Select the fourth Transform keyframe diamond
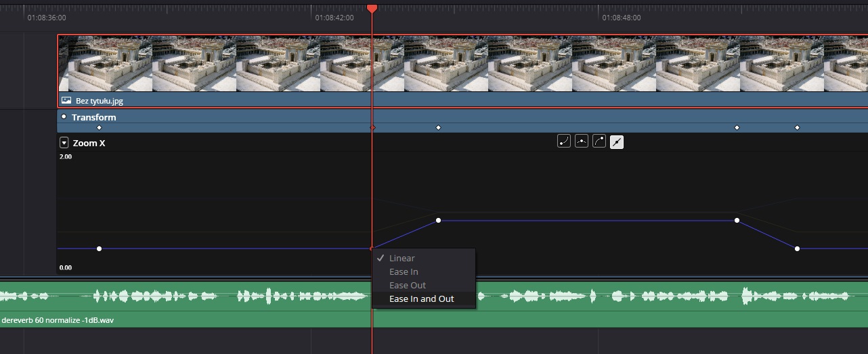Screen dimensions: 868x354 tap(737, 127)
